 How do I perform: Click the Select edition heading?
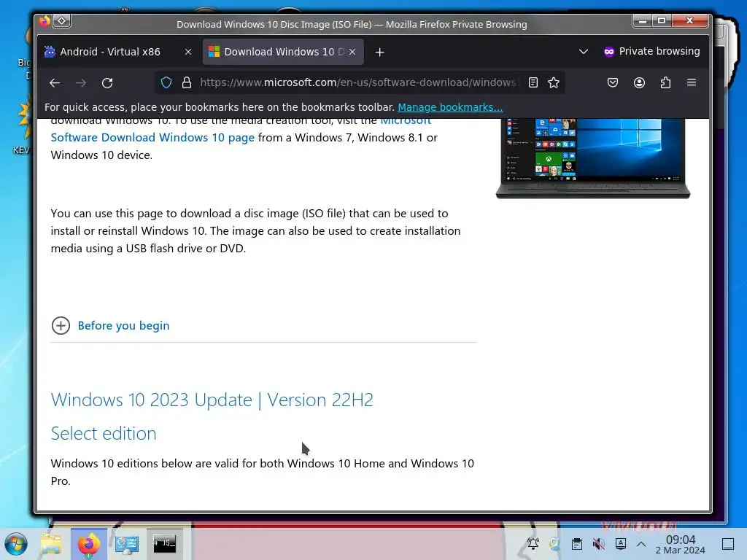(104, 433)
